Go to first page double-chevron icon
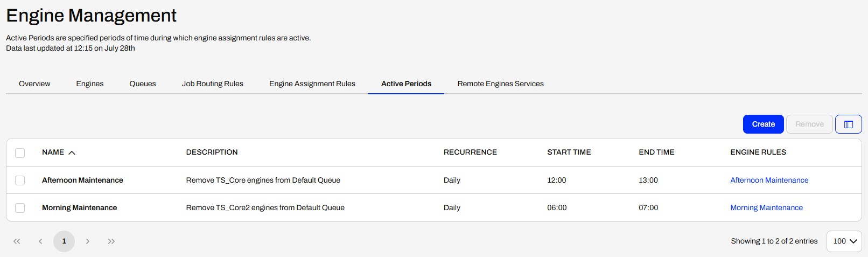 pos(17,241)
